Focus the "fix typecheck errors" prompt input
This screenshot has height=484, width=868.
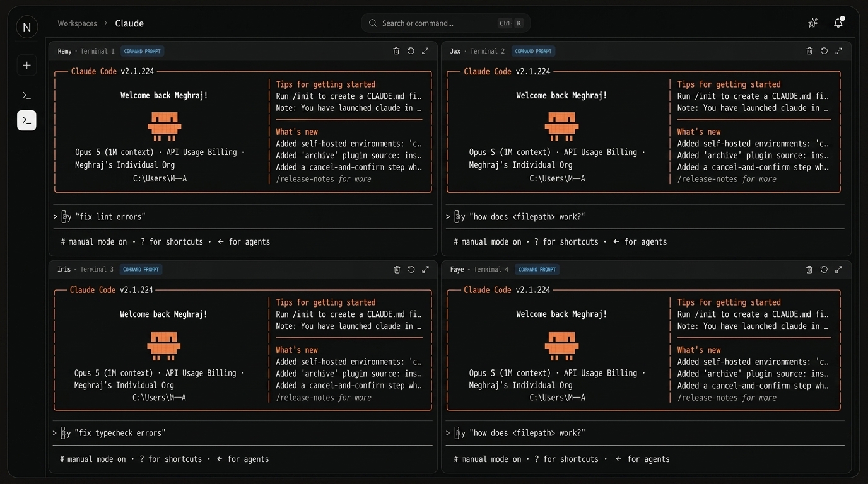coord(243,434)
